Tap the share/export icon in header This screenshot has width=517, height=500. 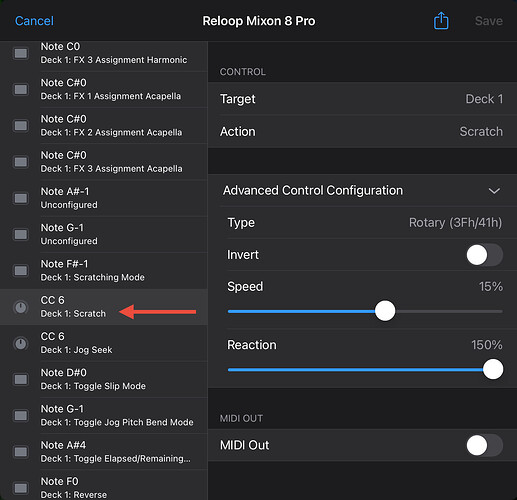point(441,21)
